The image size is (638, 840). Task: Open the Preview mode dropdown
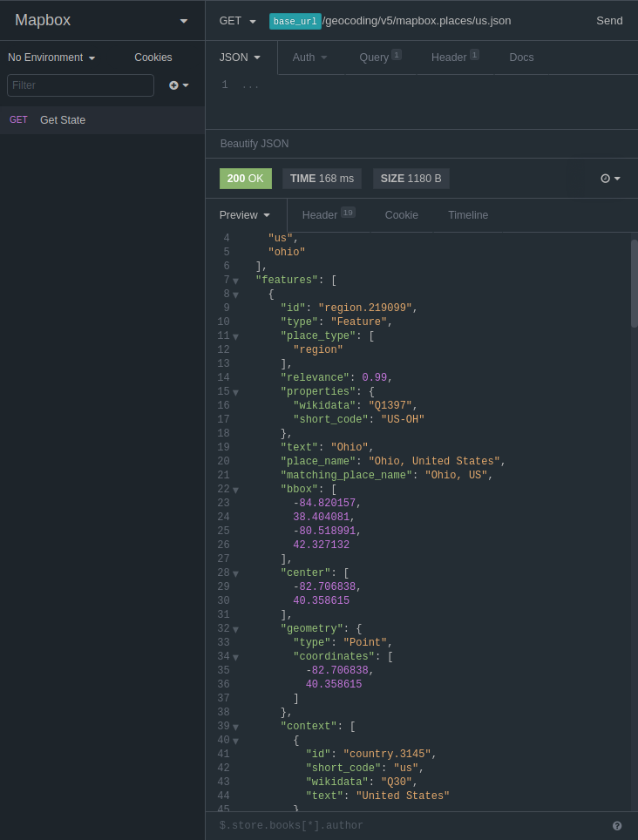(244, 215)
